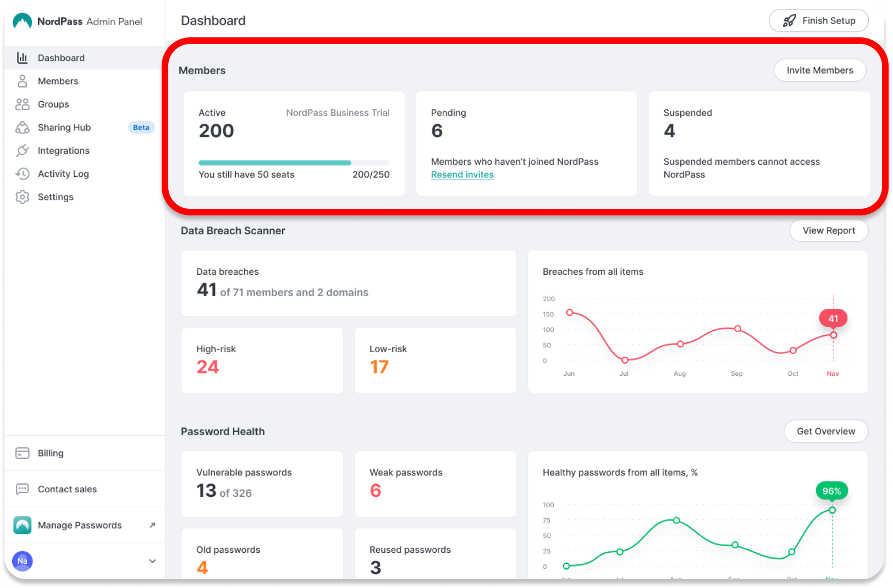Open the Sharing Hub menu item
This screenshot has width=893, height=588.
click(84, 127)
